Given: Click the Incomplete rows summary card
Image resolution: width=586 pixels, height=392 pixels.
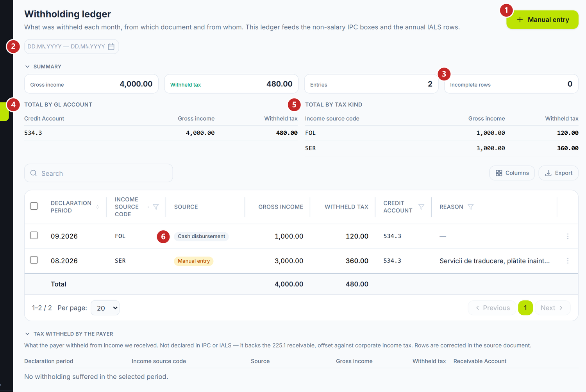Looking at the screenshot, I should 511,84.
